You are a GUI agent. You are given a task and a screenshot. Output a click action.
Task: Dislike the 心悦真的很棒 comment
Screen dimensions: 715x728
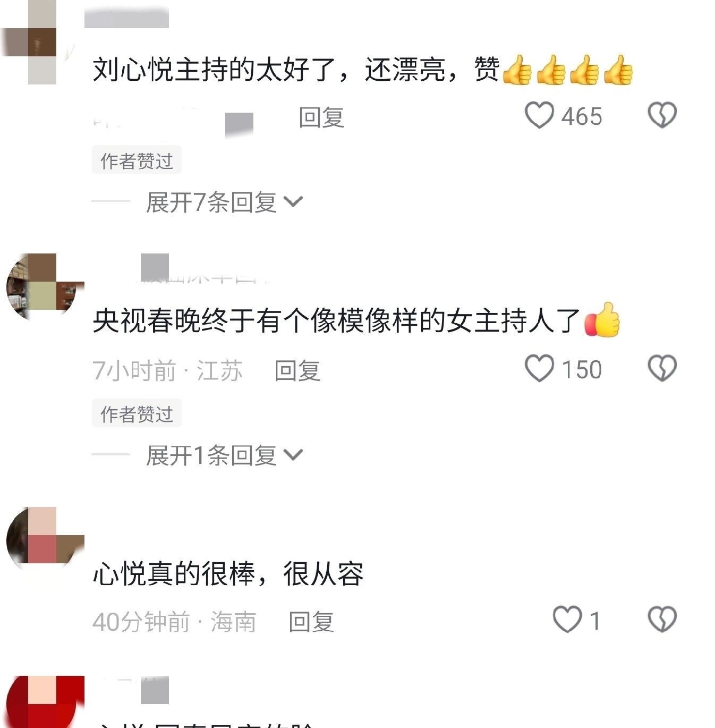[x=662, y=620]
